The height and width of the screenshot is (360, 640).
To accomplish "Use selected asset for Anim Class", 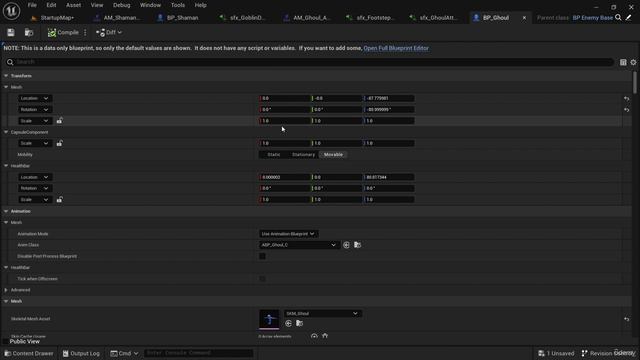I will click(346, 245).
